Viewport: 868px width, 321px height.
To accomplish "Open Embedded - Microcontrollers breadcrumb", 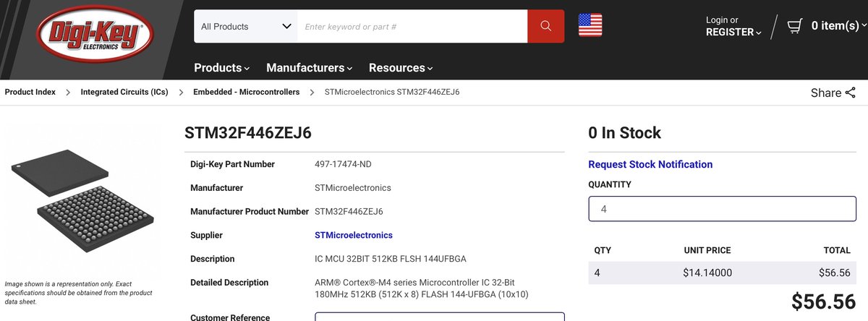I will [x=246, y=92].
